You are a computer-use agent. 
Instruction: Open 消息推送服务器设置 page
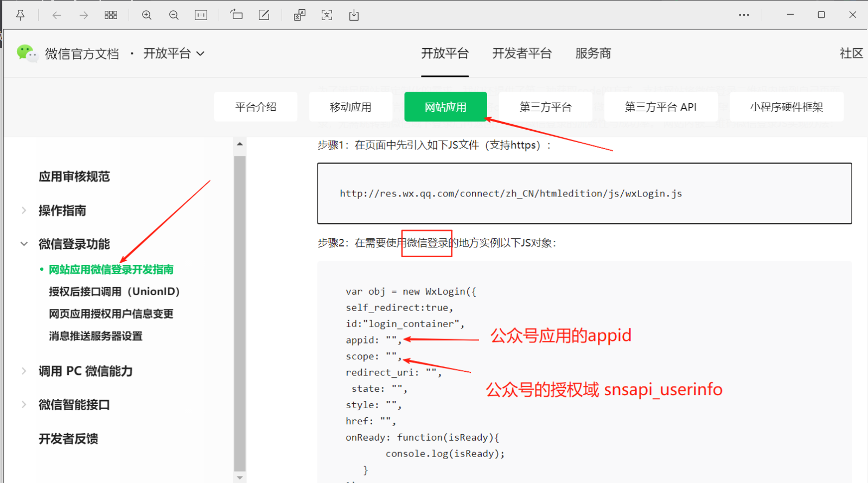(x=95, y=336)
